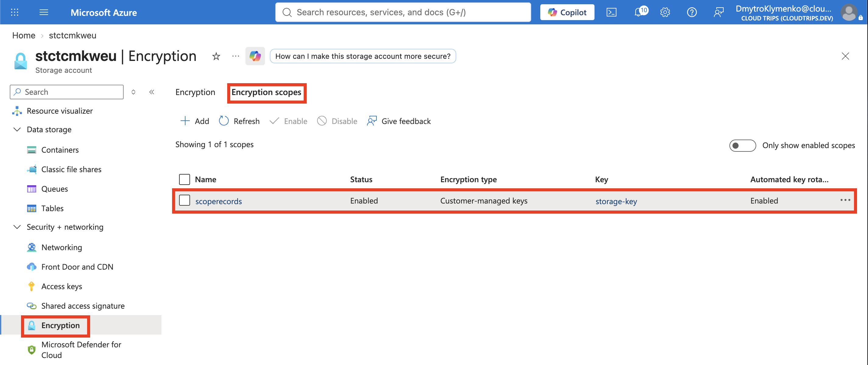The width and height of the screenshot is (868, 365).
Task: Sort by Encryption type column header
Action: 468,179
